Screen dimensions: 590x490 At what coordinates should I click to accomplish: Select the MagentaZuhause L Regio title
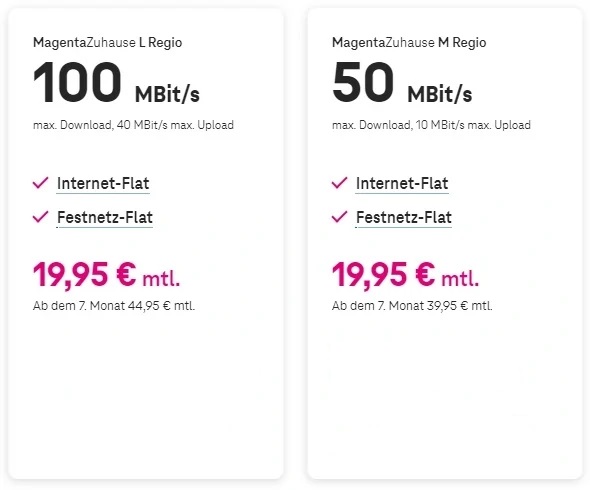tap(108, 43)
